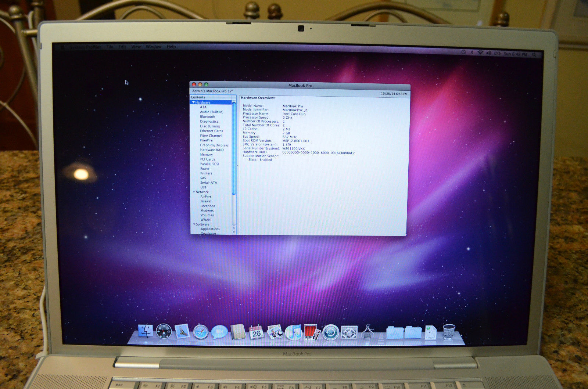The width and height of the screenshot is (588, 389).
Task: Launch Safari compass icon in Dock
Action: click(x=201, y=332)
